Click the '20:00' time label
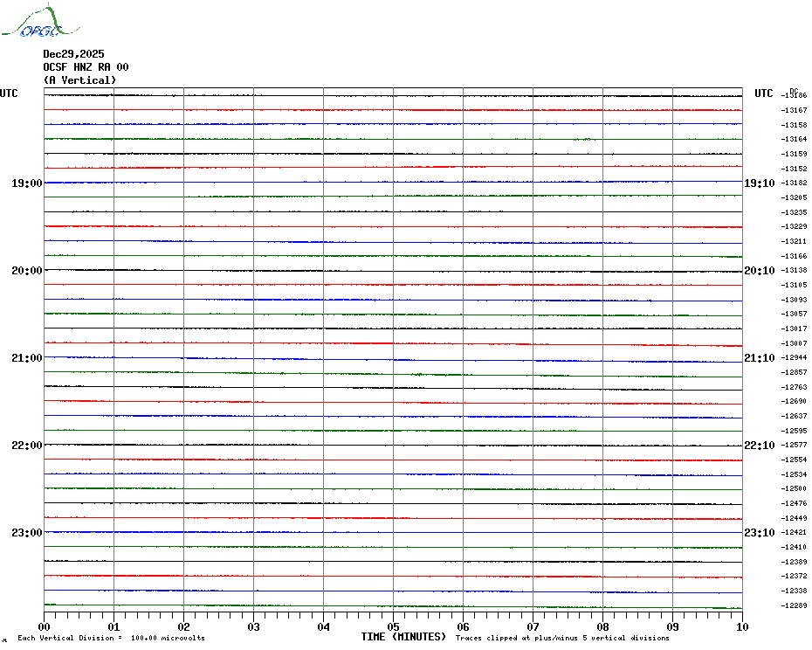Image resolution: width=812 pixels, height=650 pixels. (x=27, y=271)
